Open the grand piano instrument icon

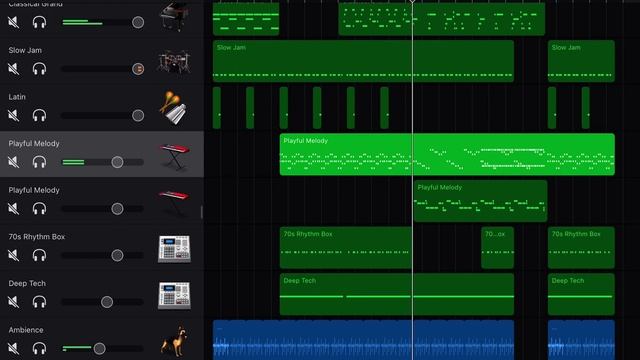(x=174, y=16)
